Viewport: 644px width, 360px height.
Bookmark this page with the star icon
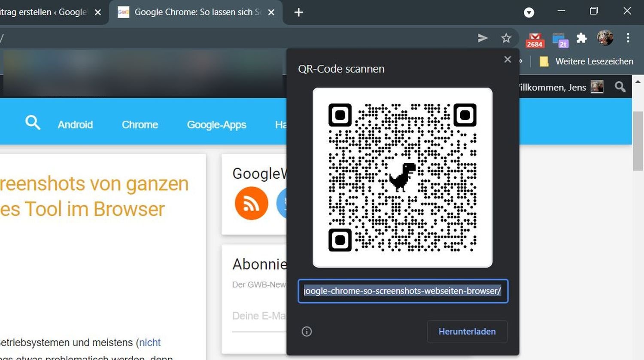(x=506, y=38)
